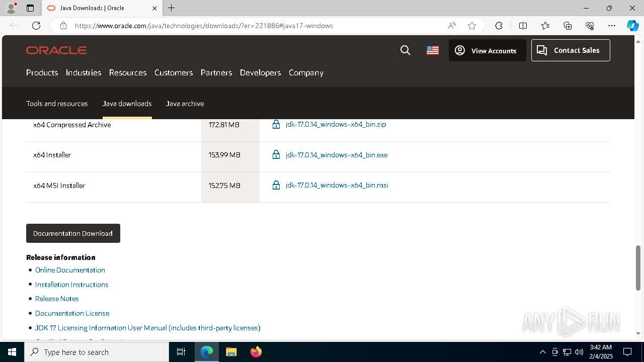Switch to Java archive tab
The height and width of the screenshot is (362, 644).
(x=185, y=104)
